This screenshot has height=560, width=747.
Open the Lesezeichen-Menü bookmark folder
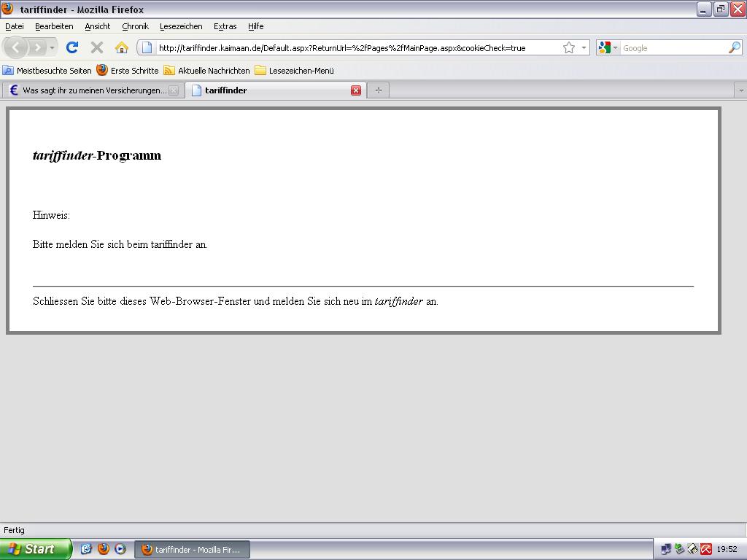[x=294, y=71]
